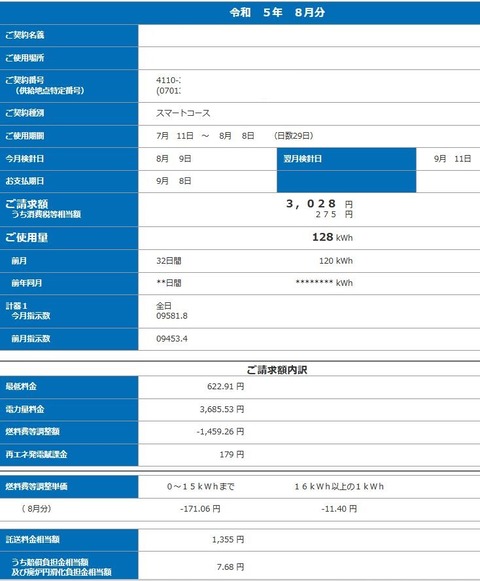Screen dimensions: 480x581
Task: Select next reading date '9月 11日'
Action: 453,159
